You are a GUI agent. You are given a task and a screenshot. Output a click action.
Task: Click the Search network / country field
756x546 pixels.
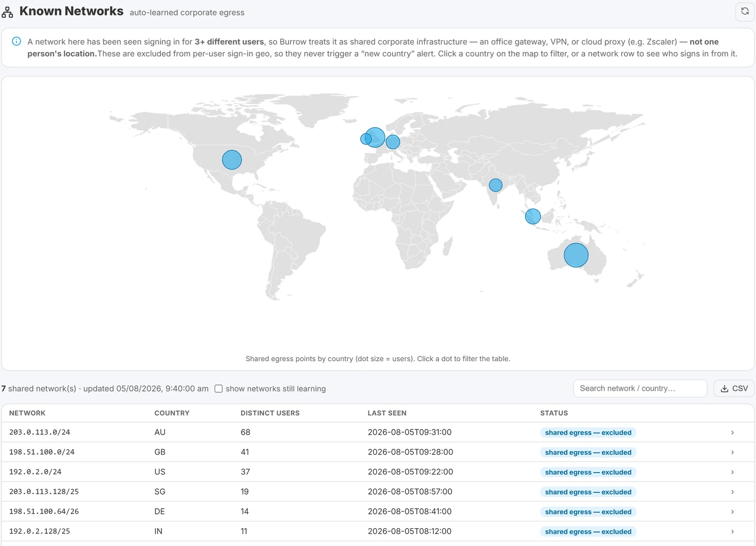640,388
